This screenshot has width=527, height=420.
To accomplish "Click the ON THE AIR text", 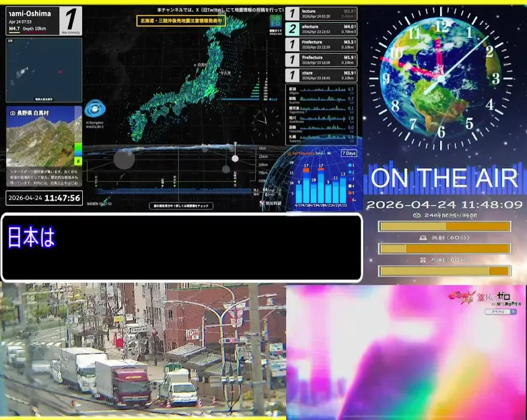I will point(444,178).
